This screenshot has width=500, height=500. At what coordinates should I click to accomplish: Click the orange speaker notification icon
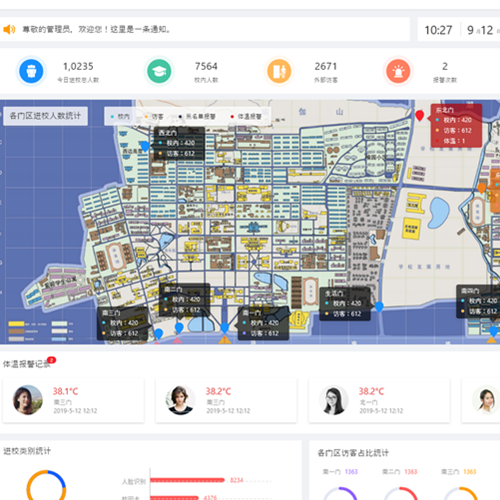click(9, 29)
